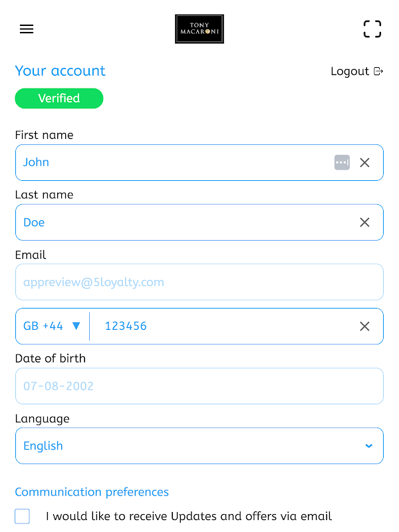Expand the Language dropdown
The height and width of the screenshot is (532, 399).
pos(199,446)
